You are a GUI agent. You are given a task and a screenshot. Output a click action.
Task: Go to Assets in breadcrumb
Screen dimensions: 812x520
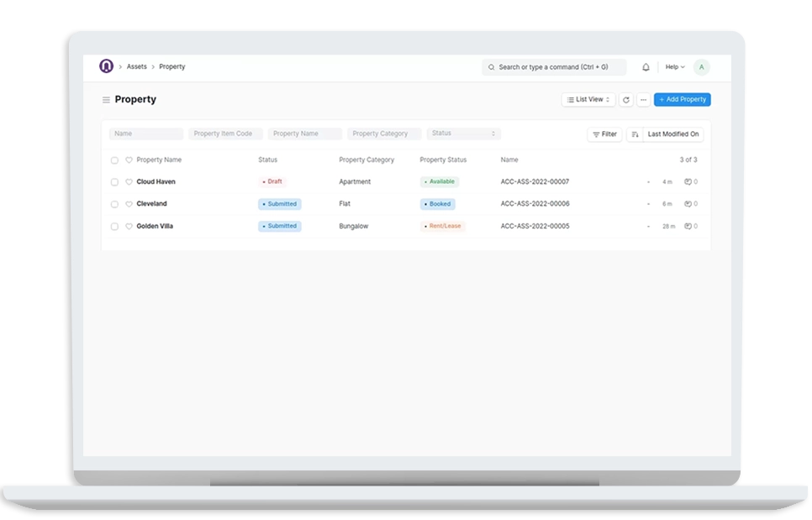click(x=136, y=66)
